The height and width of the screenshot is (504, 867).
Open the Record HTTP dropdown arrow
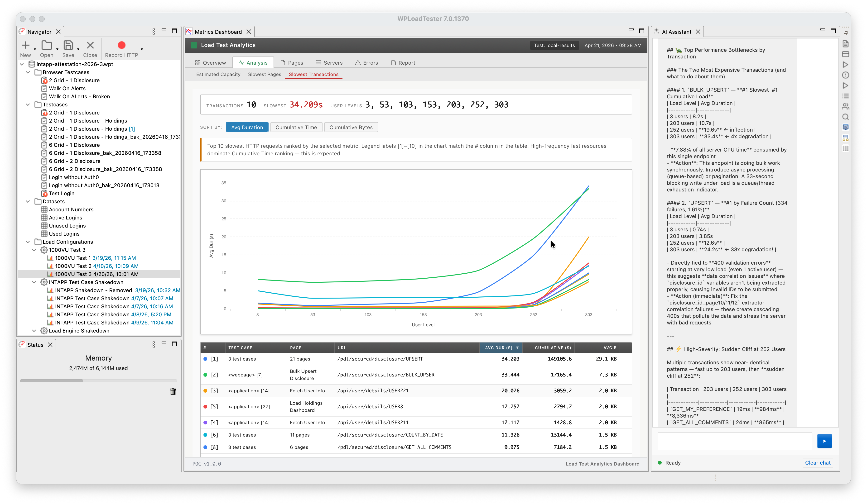[141, 49]
